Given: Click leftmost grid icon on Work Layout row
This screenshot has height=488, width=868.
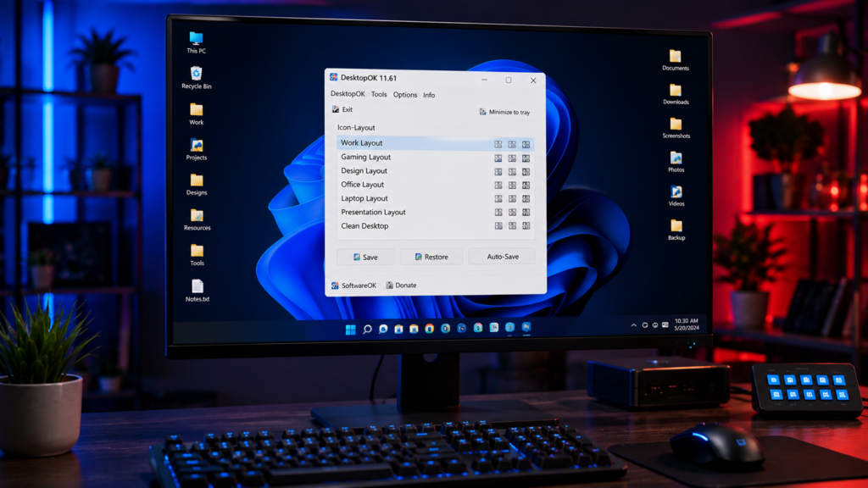Looking at the screenshot, I should [498, 144].
